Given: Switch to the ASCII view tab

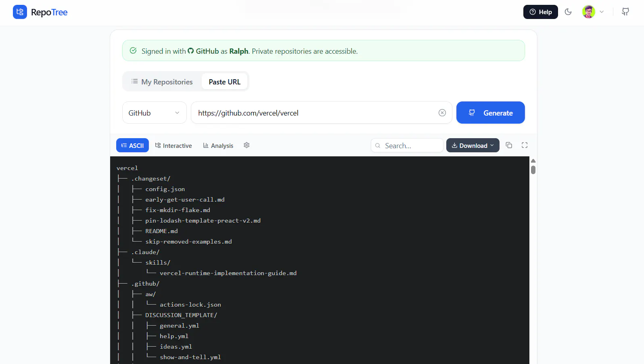Looking at the screenshot, I should 132,145.
